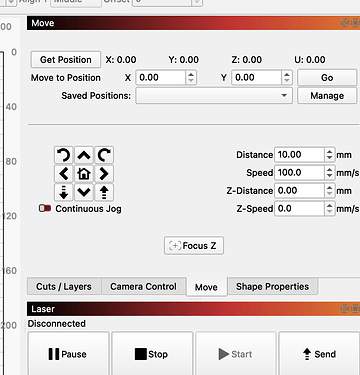The image size is (360, 375).
Task: Click the Go button
Action: (327, 78)
